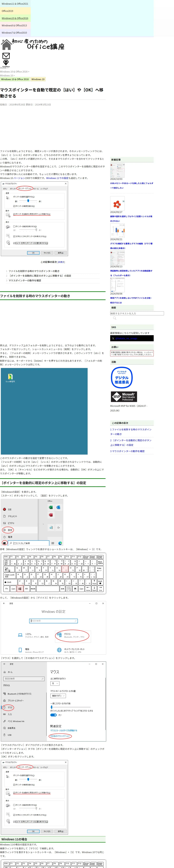Click the 電話 icon in the Windows の設定 image

coord(20,650)
